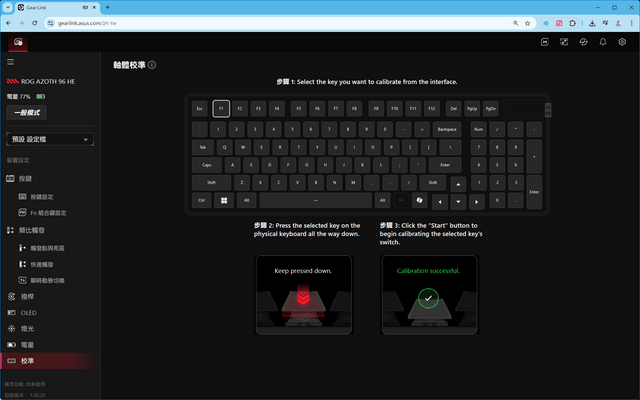Select the ROG logo key on keyboard
This screenshot has width=640, height=400.
(420, 200)
